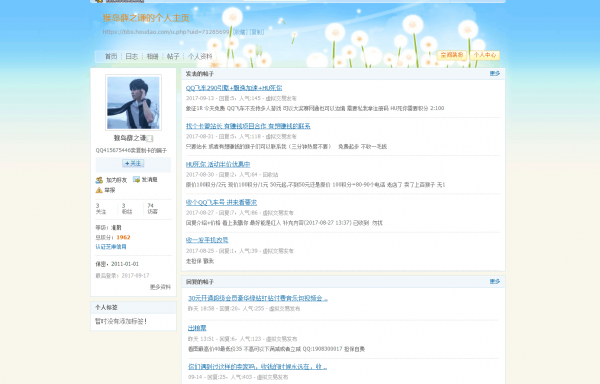Click the 个人标签 section header
600x384 pixels.
[x=133, y=308]
